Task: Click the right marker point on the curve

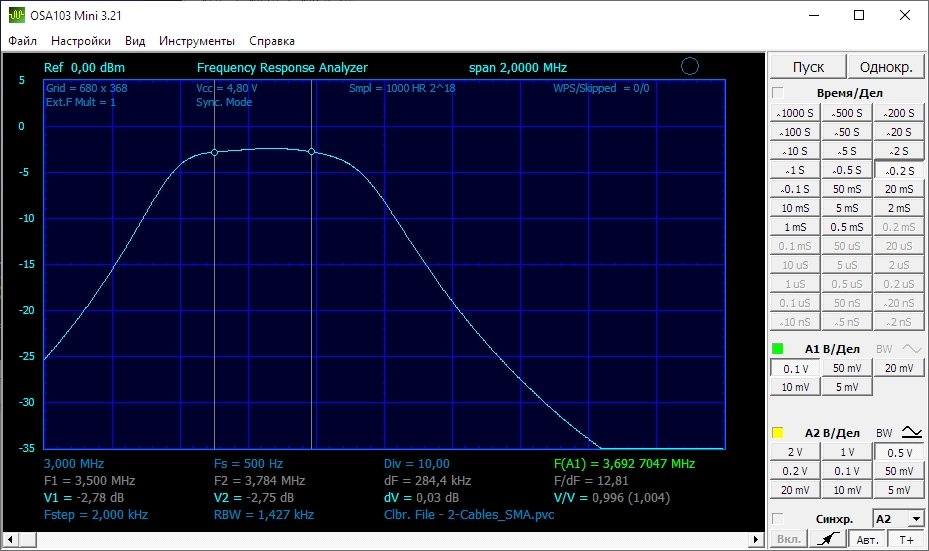Action: pyautogui.click(x=312, y=152)
